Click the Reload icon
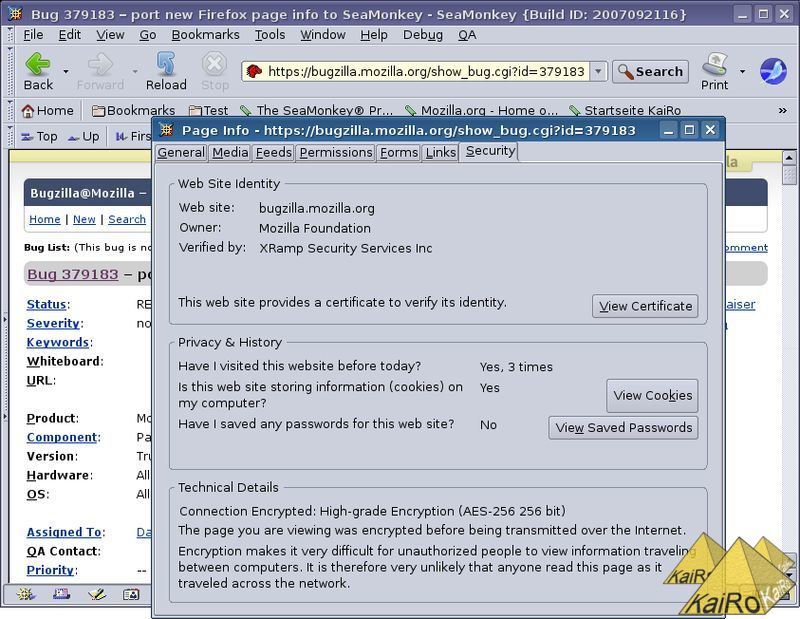Viewport: 800px width, 619px height. pos(166,64)
